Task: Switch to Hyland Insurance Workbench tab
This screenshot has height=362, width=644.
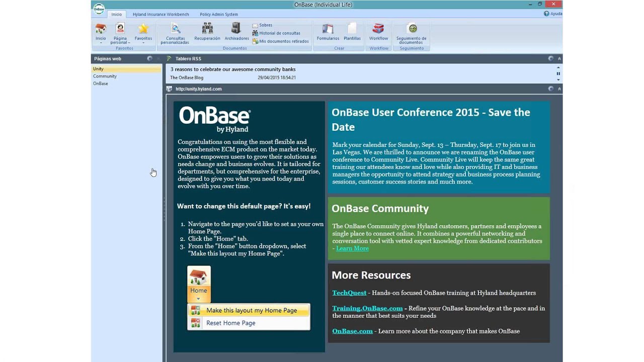Action: (161, 14)
